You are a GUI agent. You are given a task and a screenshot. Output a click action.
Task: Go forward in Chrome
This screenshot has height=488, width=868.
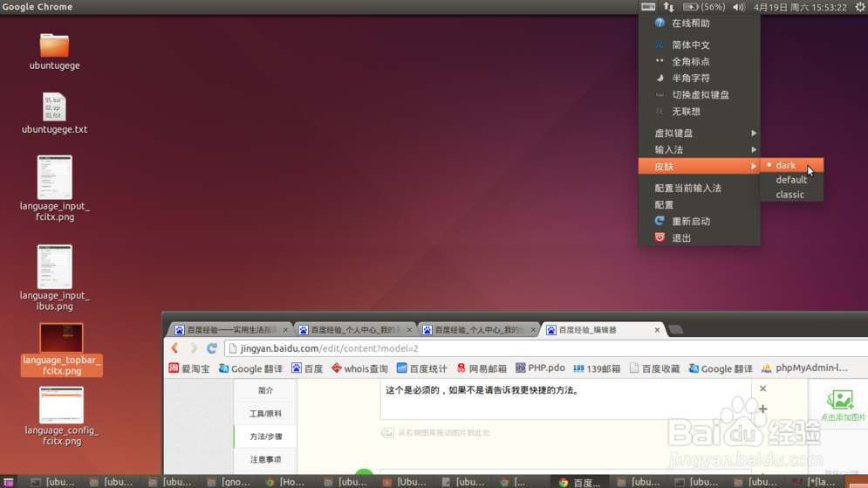click(x=194, y=347)
